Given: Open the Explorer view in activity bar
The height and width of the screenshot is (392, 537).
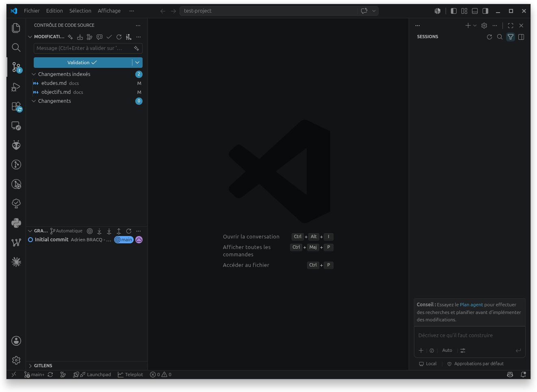Looking at the screenshot, I should (x=16, y=28).
